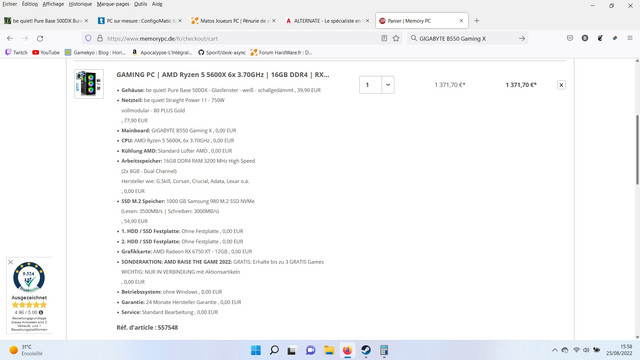Image resolution: width=640 pixels, height=360 pixels.
Task: Click the Grafikkarte AMD Radeon RX 6750 XT line
Action: point(187,251)
